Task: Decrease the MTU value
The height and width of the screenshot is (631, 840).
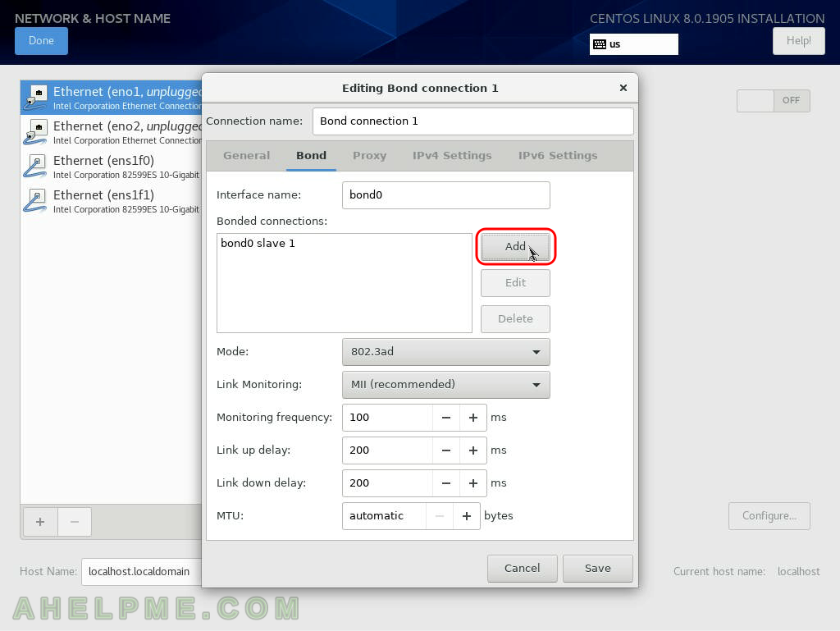Action: tap(440, 516)
